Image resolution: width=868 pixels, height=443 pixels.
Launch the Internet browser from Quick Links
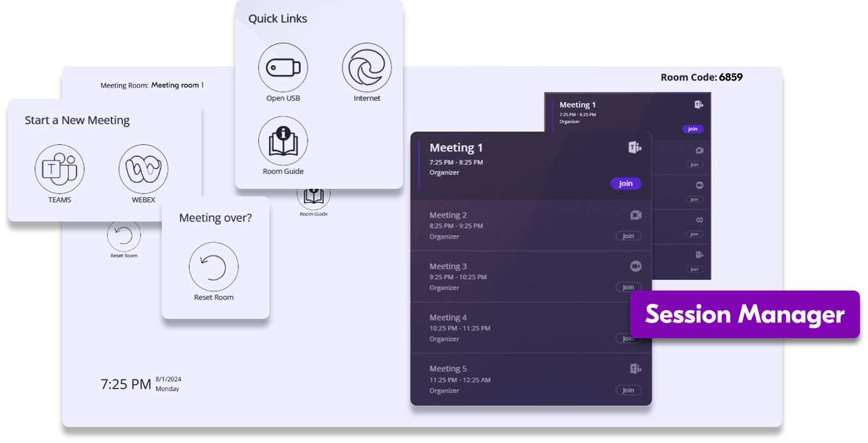[367, 68]
